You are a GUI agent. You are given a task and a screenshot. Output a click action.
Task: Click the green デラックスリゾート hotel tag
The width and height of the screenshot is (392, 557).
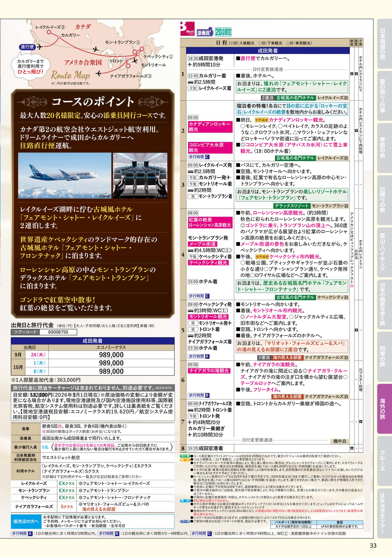click(292, 206)
